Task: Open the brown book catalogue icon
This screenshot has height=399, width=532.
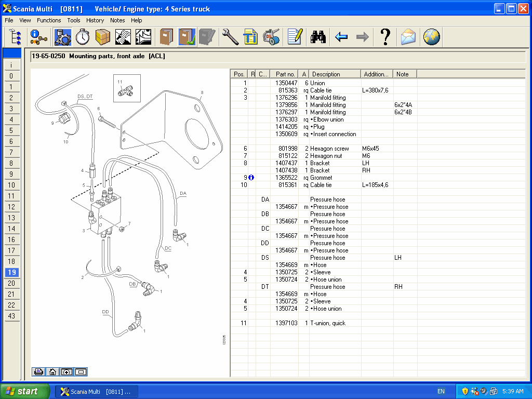Action: [x=166, y=37]
